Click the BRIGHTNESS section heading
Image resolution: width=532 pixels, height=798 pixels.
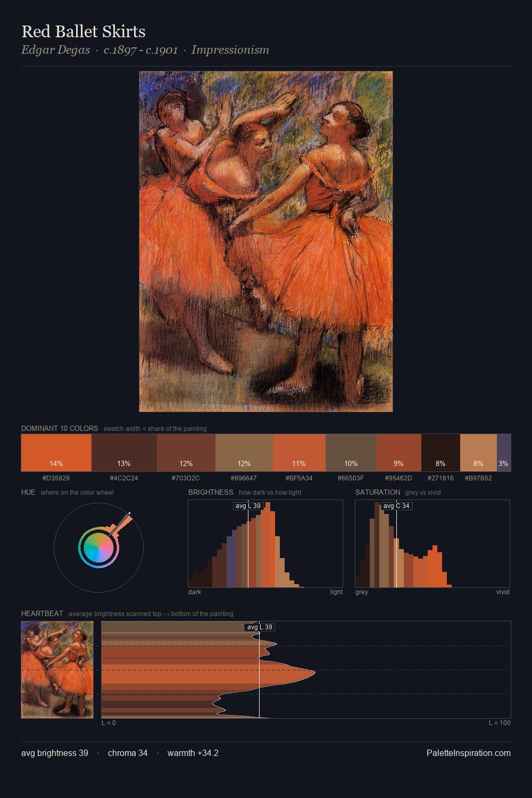[x=211, y=492]
